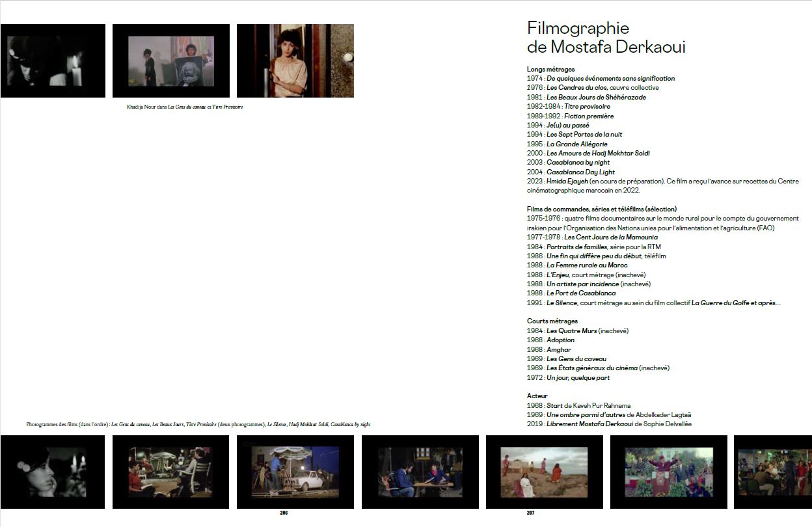Click the partially cropped photogram at bottom right
This screenshot has height=527, width=812.
[773, 472]
